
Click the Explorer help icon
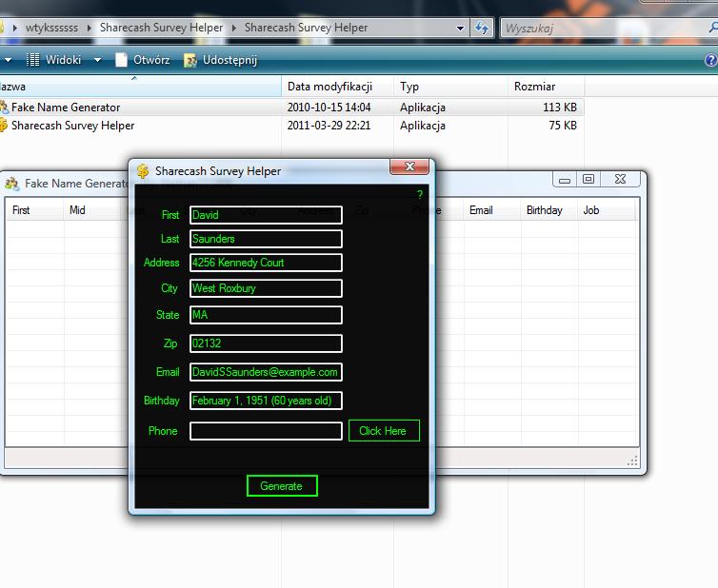coord(711,60)
